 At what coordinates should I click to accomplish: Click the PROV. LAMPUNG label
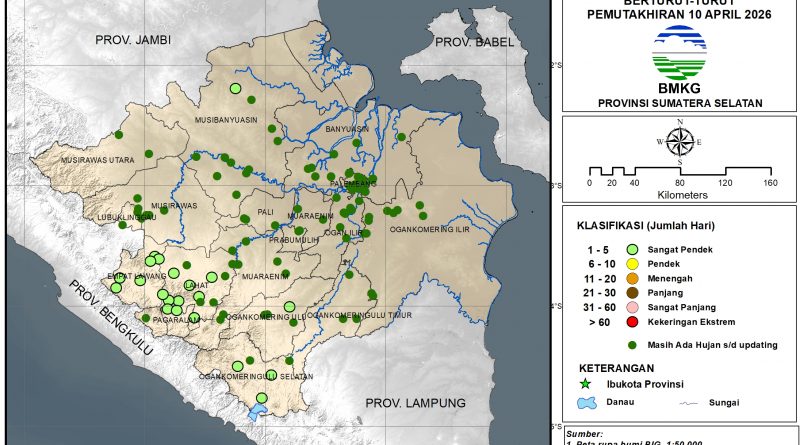point(415,402)
